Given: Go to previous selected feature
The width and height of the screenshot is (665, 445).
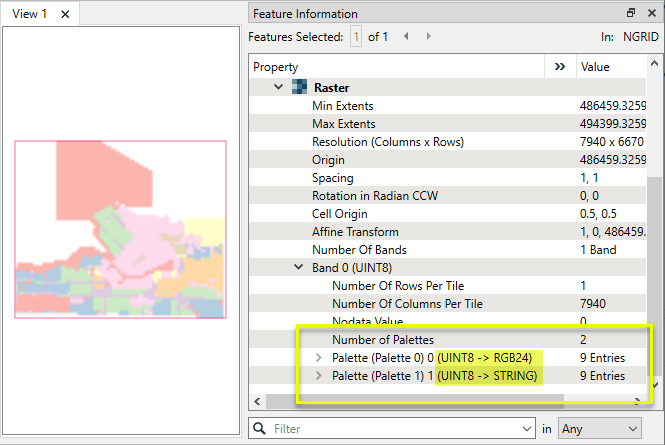Looking at the screenshot, I should [x=407, y=36].
